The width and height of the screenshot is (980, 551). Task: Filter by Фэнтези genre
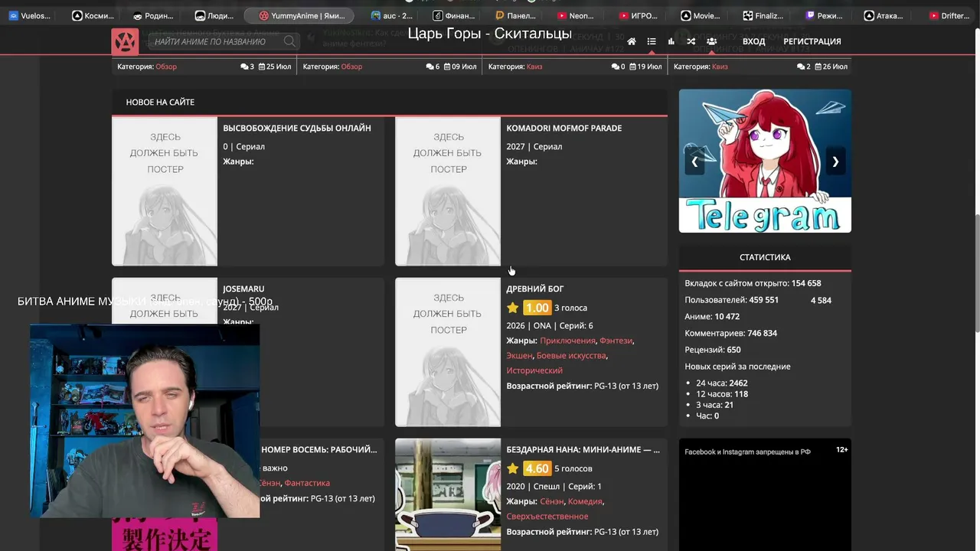tap(616, 341)
